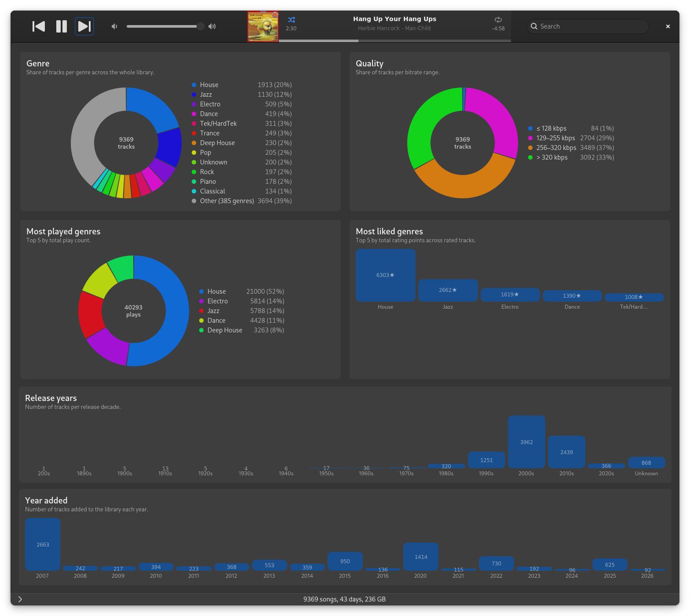
Task: Click the House 6303 star bar
Action: click(x=386, y=275)
